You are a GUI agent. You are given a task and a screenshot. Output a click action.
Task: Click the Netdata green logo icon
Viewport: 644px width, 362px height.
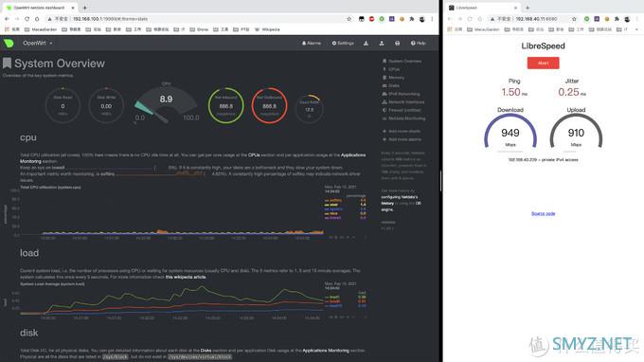coord(9,44)
